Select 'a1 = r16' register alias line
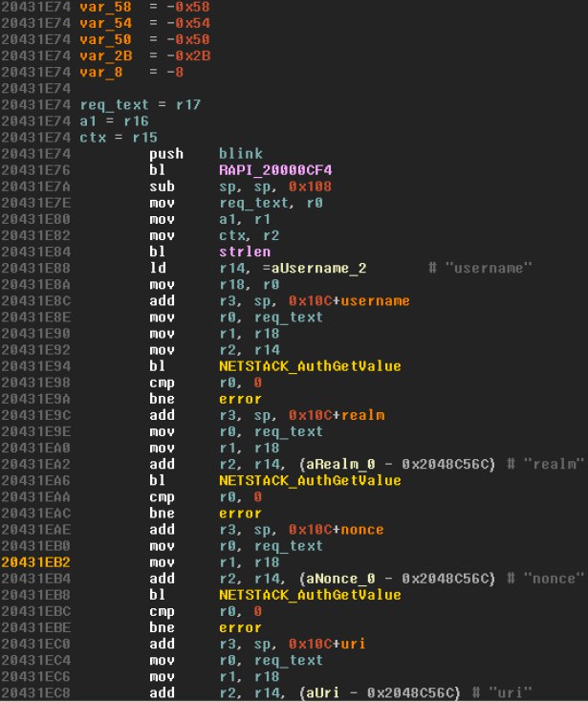The image size is (588, 702). (114, 121)
